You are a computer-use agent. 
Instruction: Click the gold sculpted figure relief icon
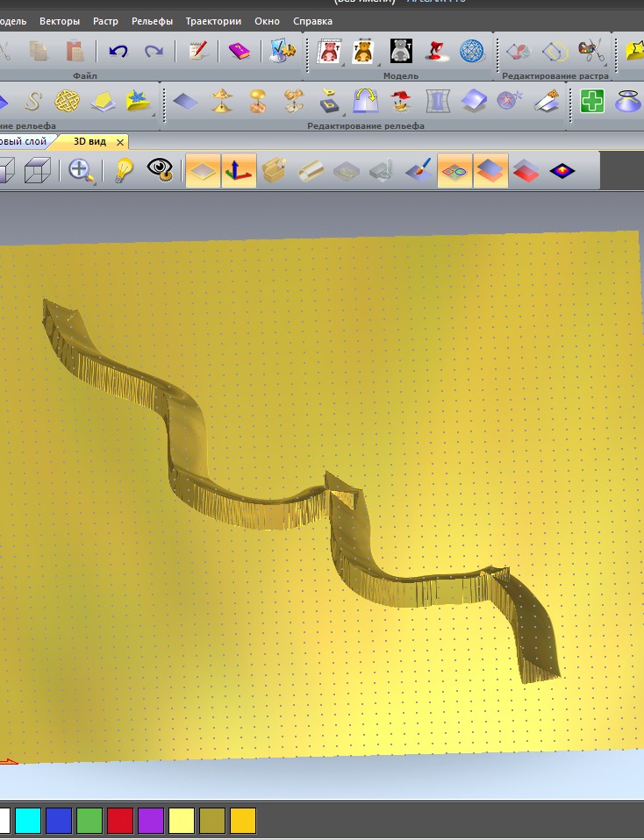point(293,101)
